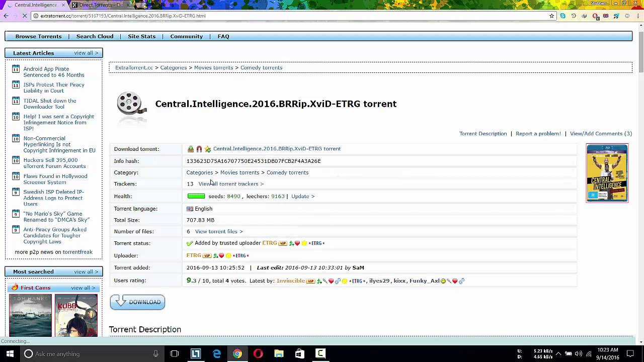This screenshot has width=644, height=362.
Task: Click the browser address bar URL
Action: pyautogui.click(x=123, y=16)
